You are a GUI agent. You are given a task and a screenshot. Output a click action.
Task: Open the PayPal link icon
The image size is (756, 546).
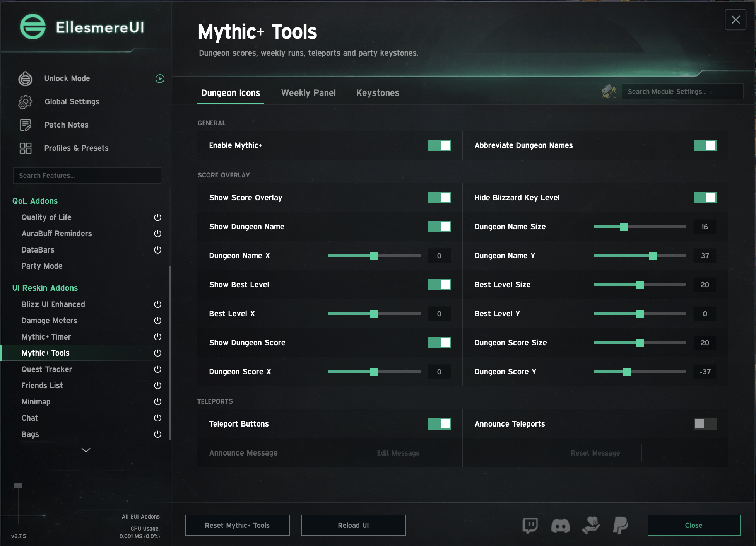pos(621,526)
